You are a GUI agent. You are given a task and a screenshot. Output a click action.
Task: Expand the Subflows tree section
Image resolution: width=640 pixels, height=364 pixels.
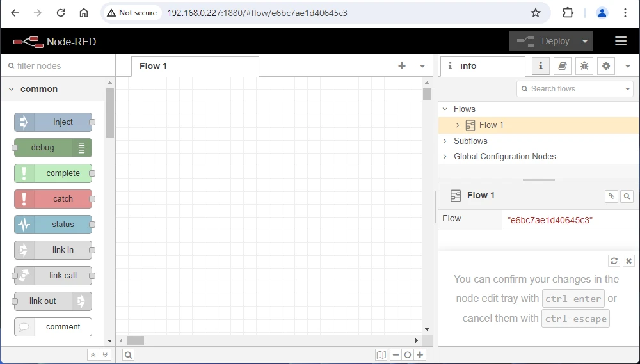tap(445, 141)
